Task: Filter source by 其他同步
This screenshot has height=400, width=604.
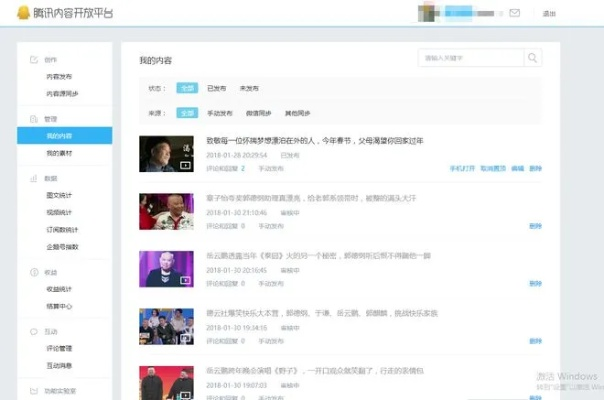Action: (297, 113)
